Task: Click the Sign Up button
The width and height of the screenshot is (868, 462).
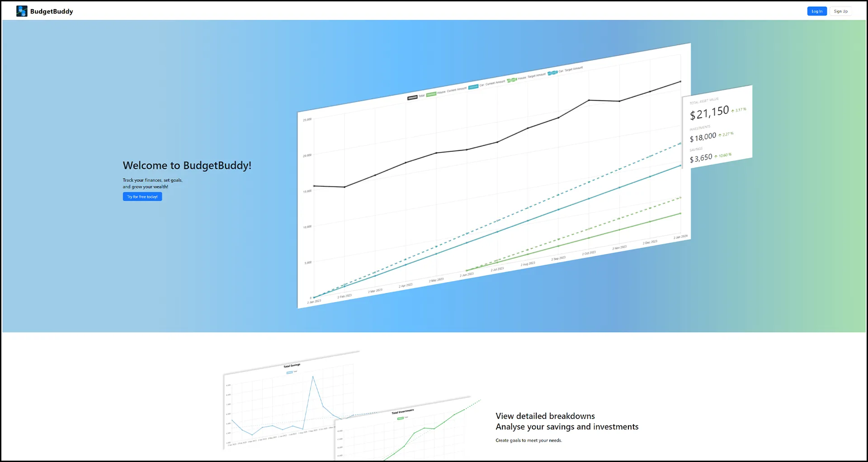Action: pos(841,11)
